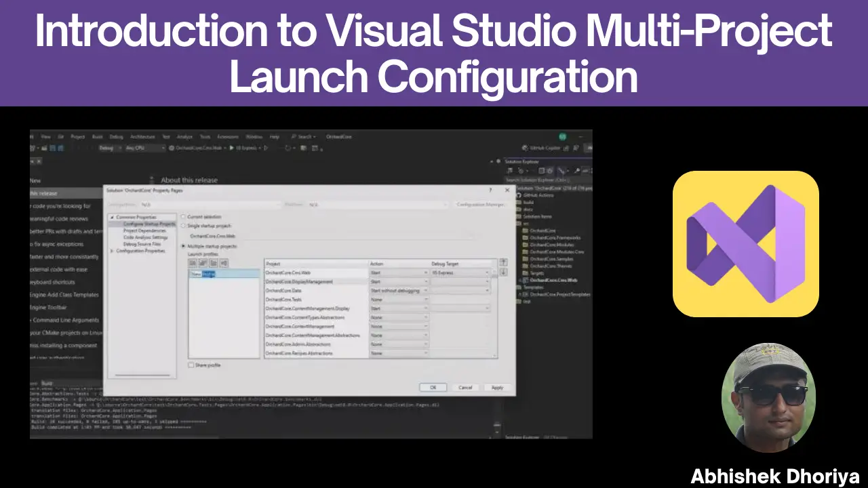Viewport: 868px width, 488px height.
Task: Select OrchardCore.ProjectTemplates in Solution Explorer
Action: point(560,295)
